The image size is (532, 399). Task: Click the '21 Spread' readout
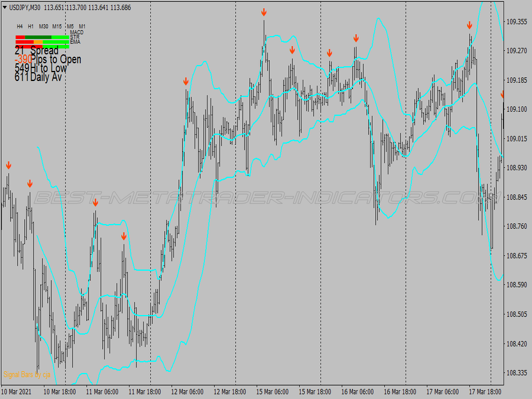(37, 51)
